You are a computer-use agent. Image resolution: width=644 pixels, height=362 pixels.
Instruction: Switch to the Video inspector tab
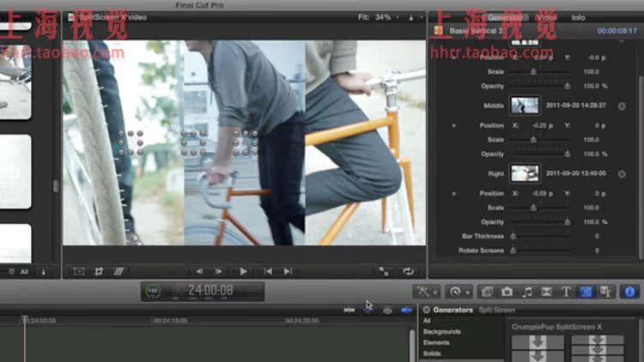click(548, 18)
